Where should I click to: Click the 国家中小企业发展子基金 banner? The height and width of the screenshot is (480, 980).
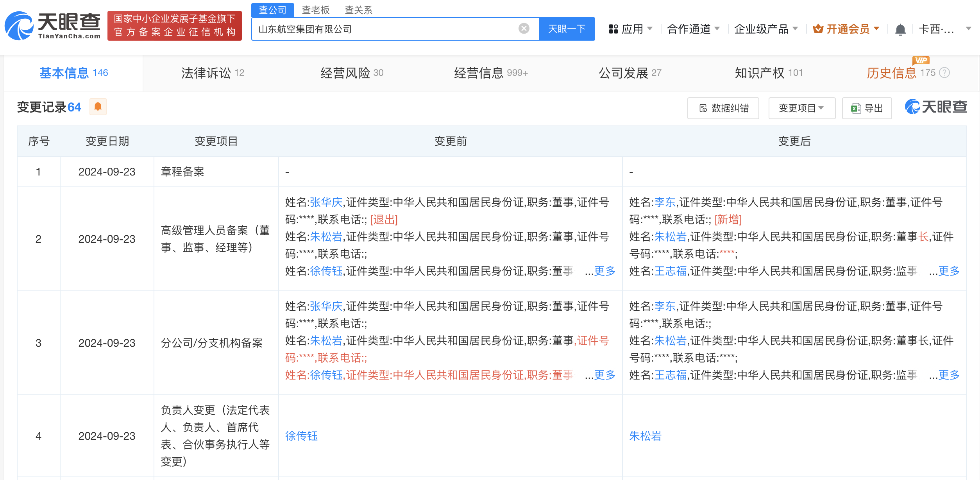pyautogui.click(x=174, y=25)
